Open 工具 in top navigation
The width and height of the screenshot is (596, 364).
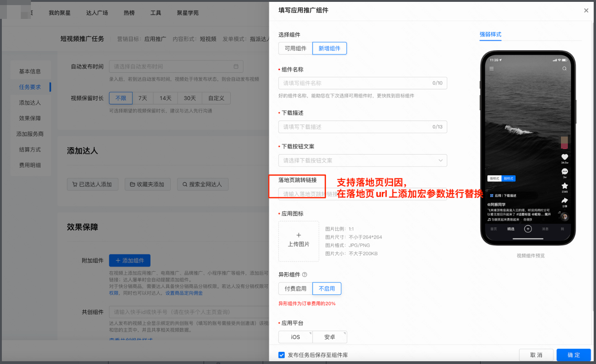point(156,13)
